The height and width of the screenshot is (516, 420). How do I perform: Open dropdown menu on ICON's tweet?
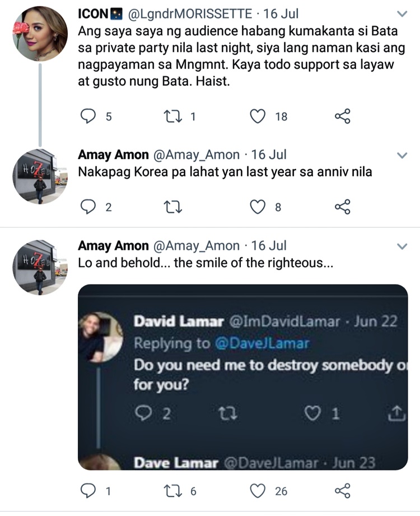coord(402,14)
